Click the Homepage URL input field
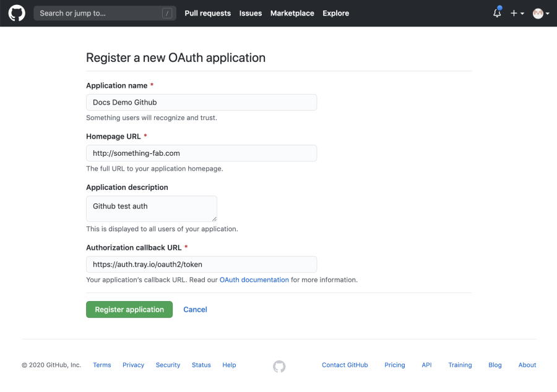The width and height of the screenshot is (557, 392). pos(201,153)
